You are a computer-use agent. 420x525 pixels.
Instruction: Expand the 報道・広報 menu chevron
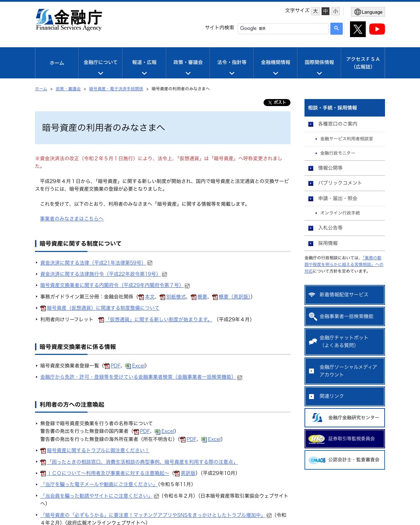pyautogui.click(x=144, y=73)
